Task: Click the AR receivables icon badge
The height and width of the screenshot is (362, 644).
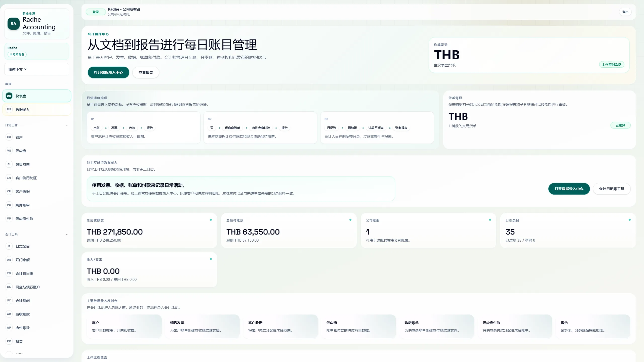Action: 9,314
